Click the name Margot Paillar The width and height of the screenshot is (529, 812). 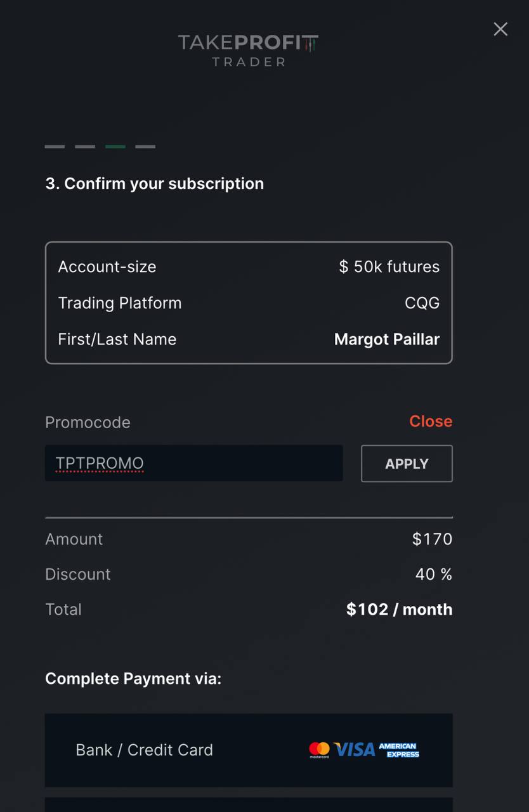[387, 339]
